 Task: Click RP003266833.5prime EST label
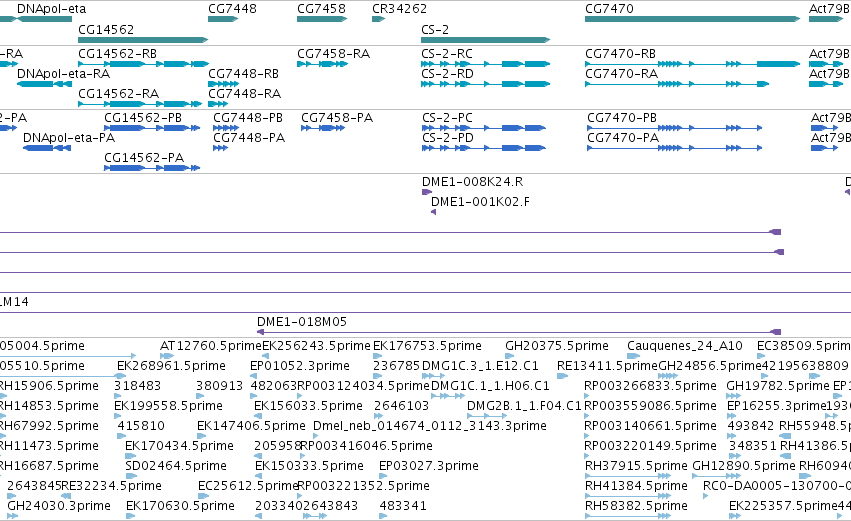tap(650, 386)
